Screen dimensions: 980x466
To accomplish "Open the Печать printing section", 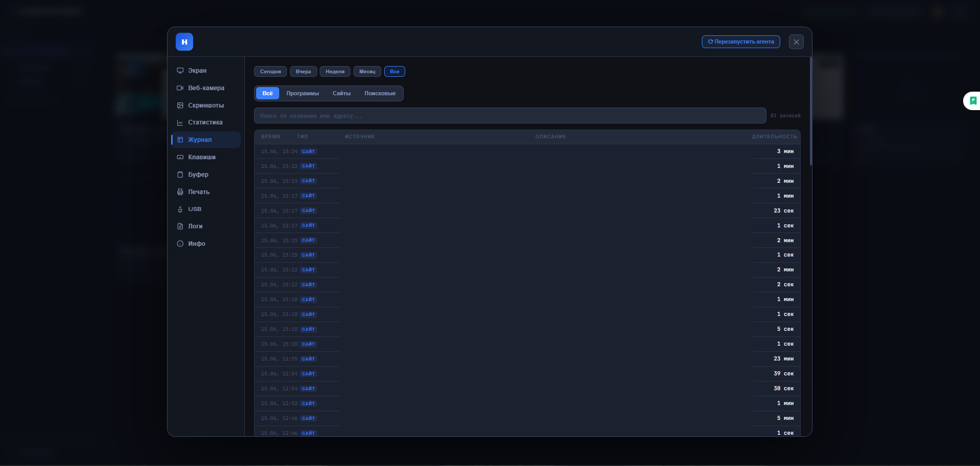I will click(x=205, y=192).
